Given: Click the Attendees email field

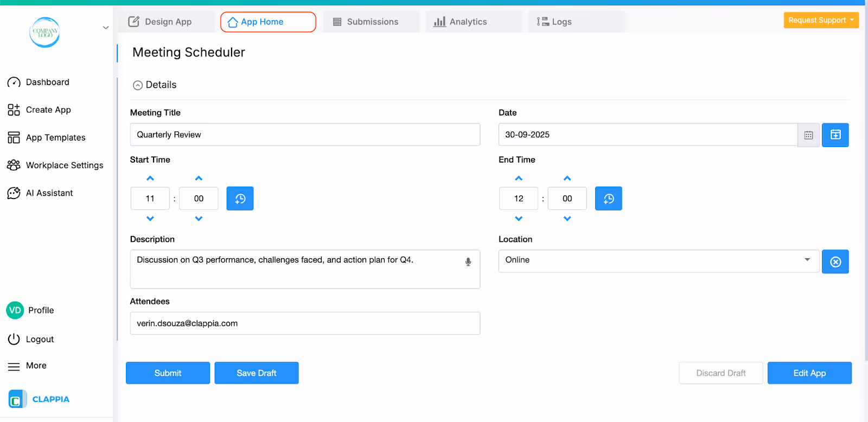Looking at the screenshot, I should click(x=305, y=323).
